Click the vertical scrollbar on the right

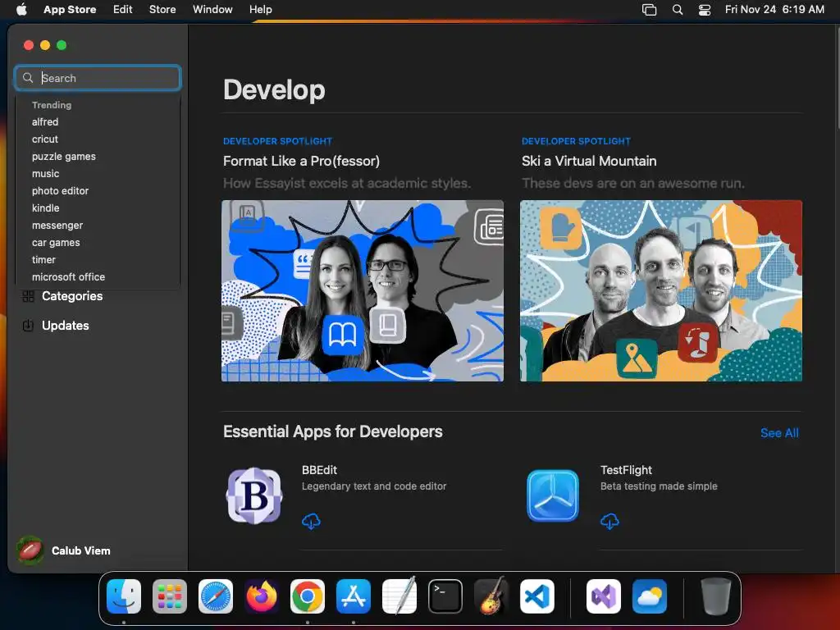[x=838, y=78]
